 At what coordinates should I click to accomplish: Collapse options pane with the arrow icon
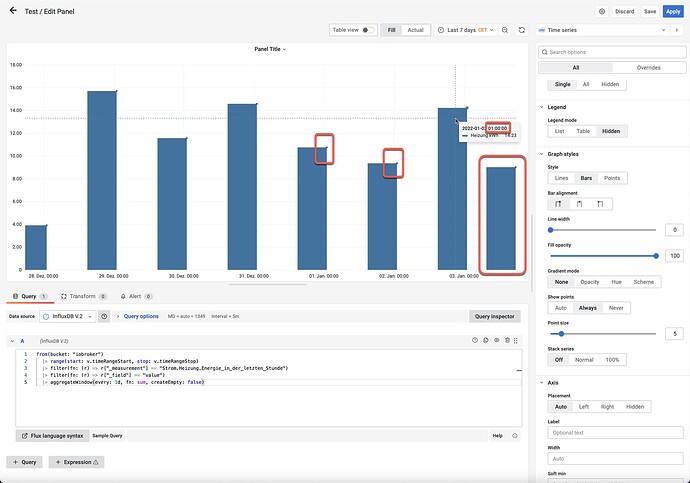[677, 30]
